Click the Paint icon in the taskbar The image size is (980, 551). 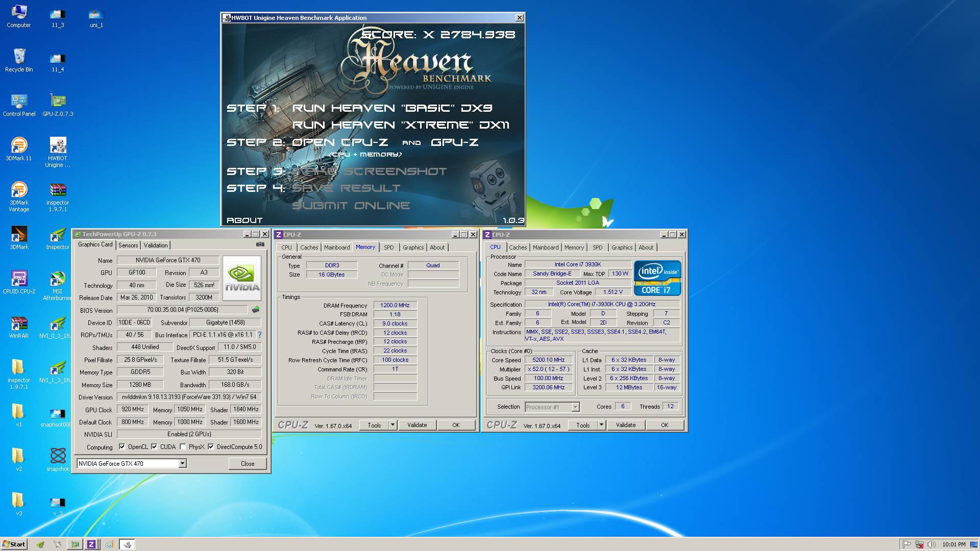[109, 544]
